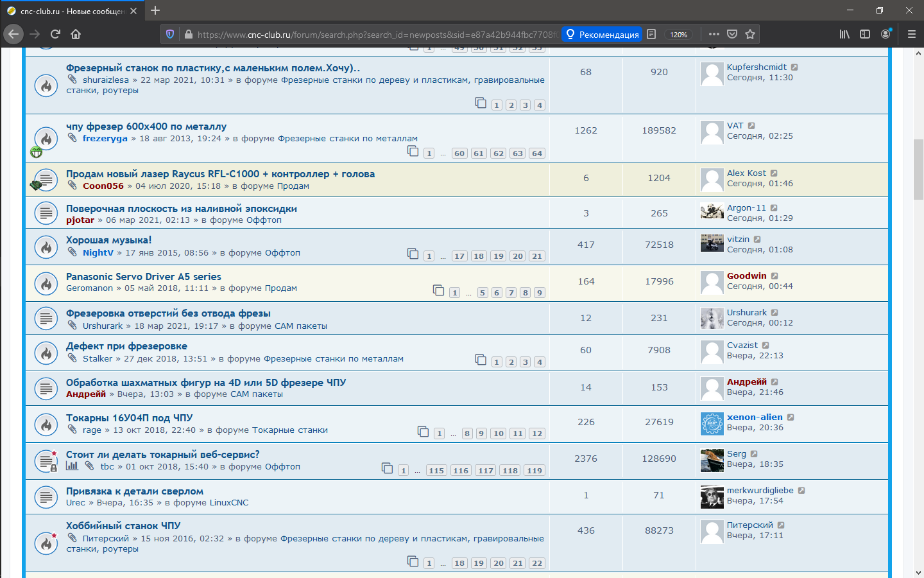Open topic Обработка шахматных фигур
Image resolution: width=924 pixels, height=578 pixels.
coord(206,383)
